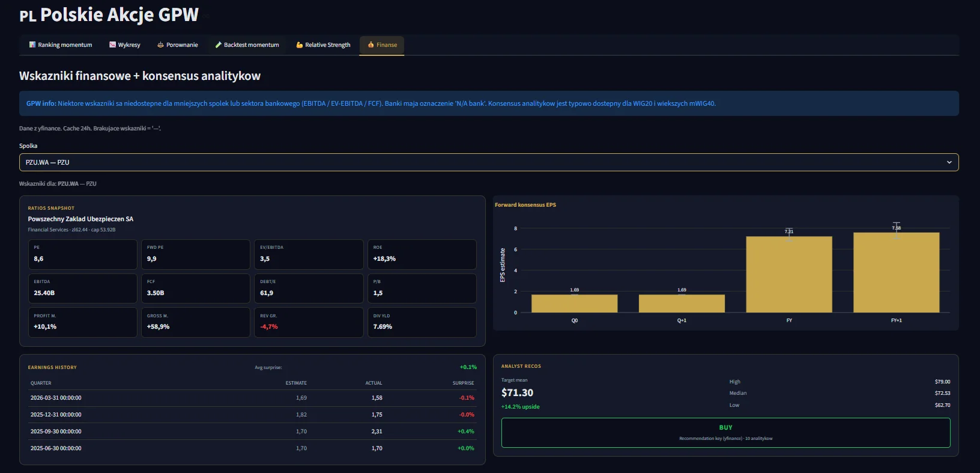The image size is (980, 473).
Task: Open the Porownanie tab
Action: 178,45
